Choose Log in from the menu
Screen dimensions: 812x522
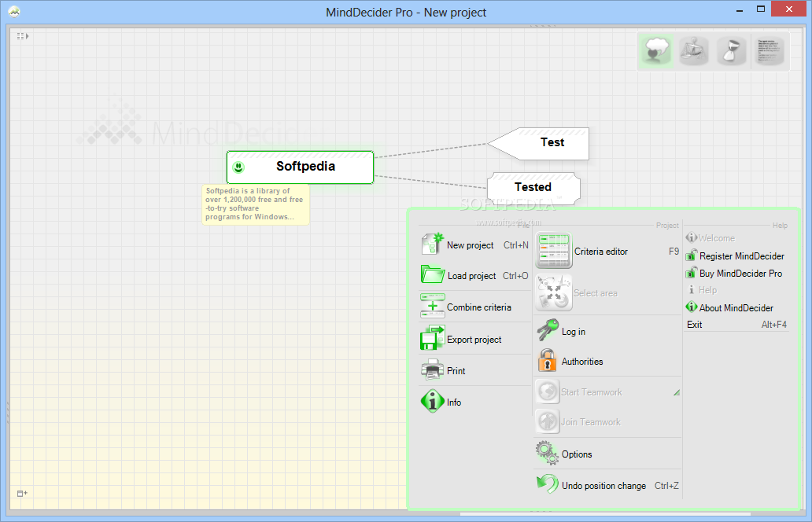click(607, 331)
